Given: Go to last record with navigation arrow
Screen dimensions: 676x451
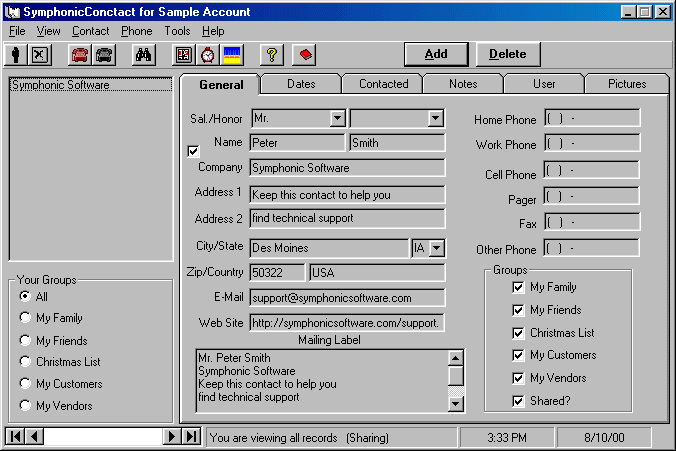Looking at the screenshot, I should coord(191,436).
